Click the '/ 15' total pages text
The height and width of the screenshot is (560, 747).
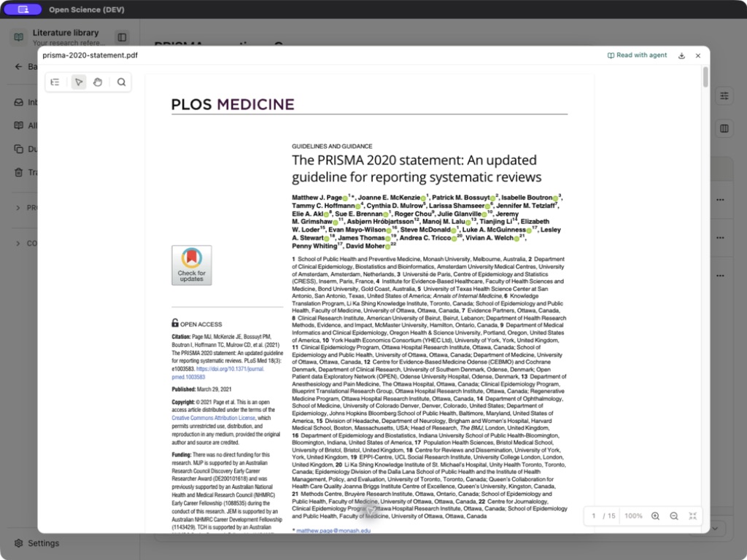(x=609, y=516)
